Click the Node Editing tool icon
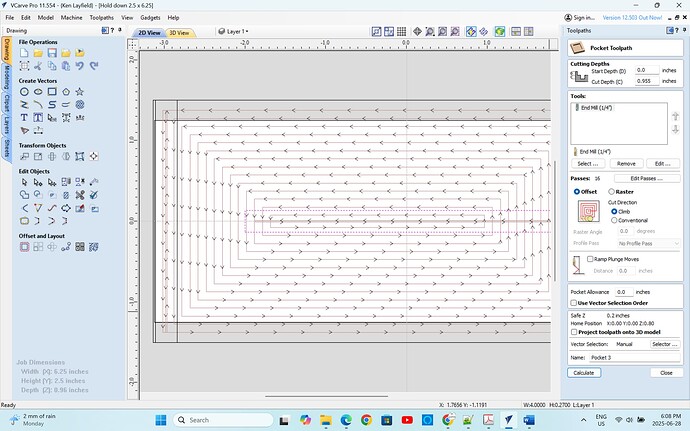Image resolution: width=690 pixels, height=431 pixels. pyautogui.click(x=38, y=182)
